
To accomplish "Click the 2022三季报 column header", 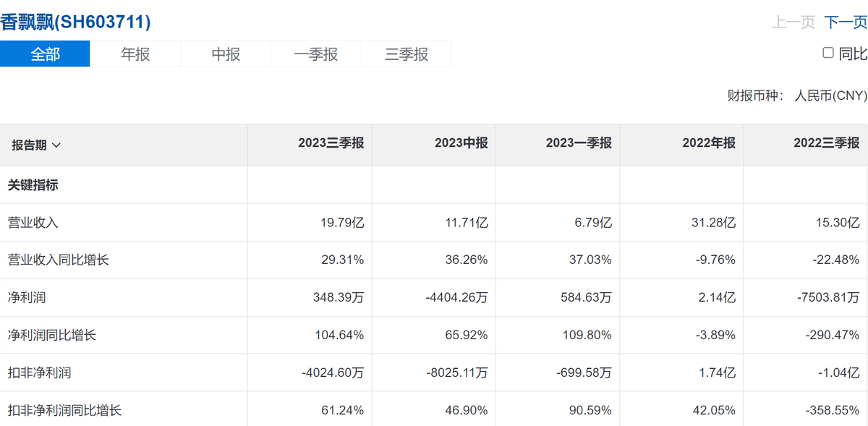I will point(826,143).
